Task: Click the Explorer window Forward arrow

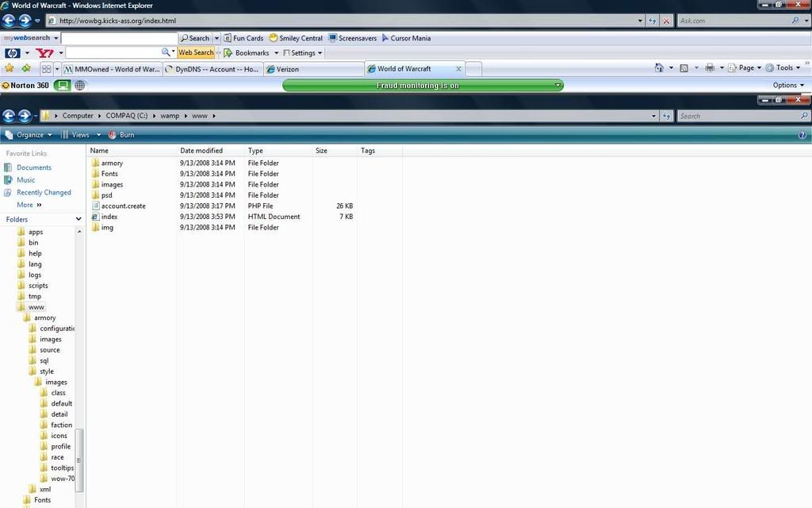Action: click(x=25, y=116)
